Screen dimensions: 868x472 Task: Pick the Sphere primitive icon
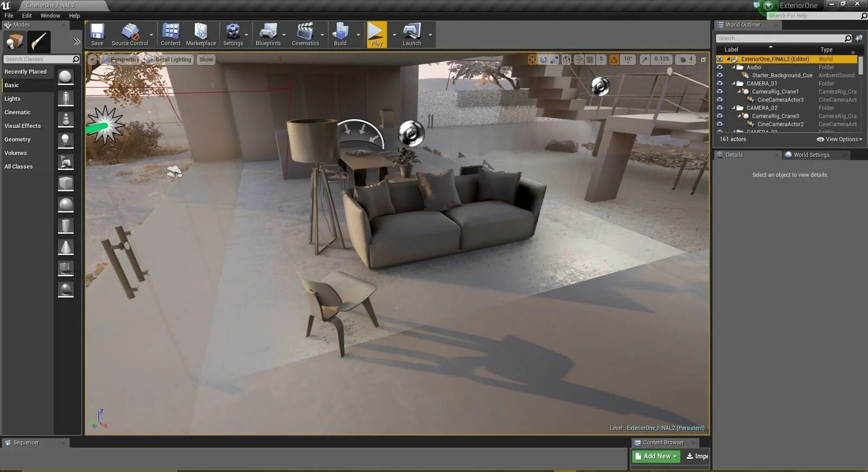click(x=66, y=205)
